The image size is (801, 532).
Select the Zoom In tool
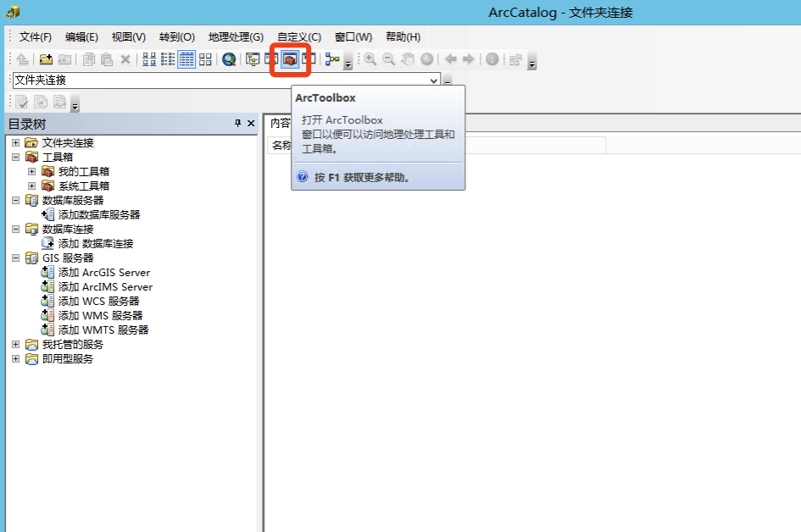[x=370, y=59]
